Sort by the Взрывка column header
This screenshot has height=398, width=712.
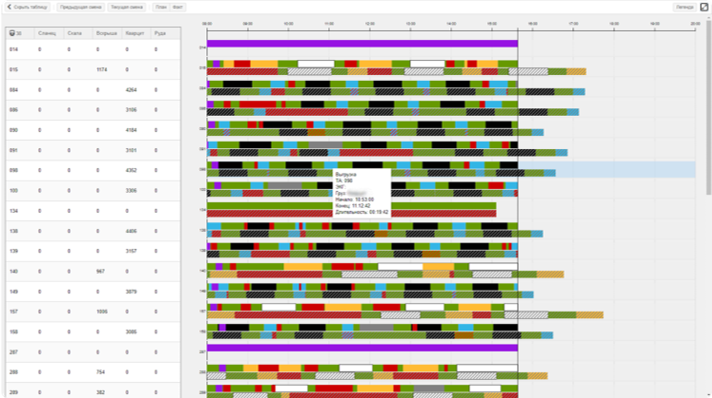point(106,33)
